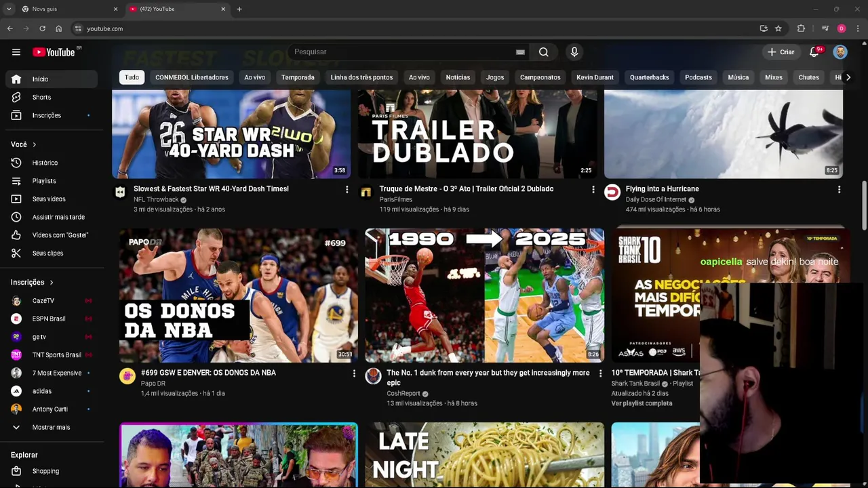Image resolution: width=868 pixels, height=488 pixels.
Task: Open the browser extensions puzzle icon
Action: point(801,28)
